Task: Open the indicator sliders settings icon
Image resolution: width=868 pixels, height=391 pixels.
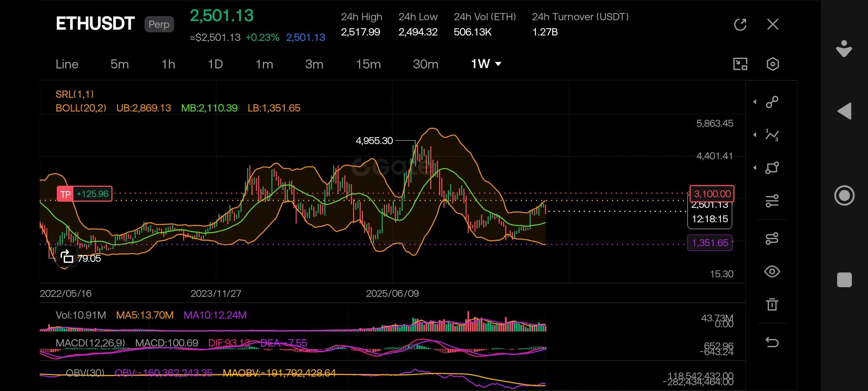Action: point(772,201)
